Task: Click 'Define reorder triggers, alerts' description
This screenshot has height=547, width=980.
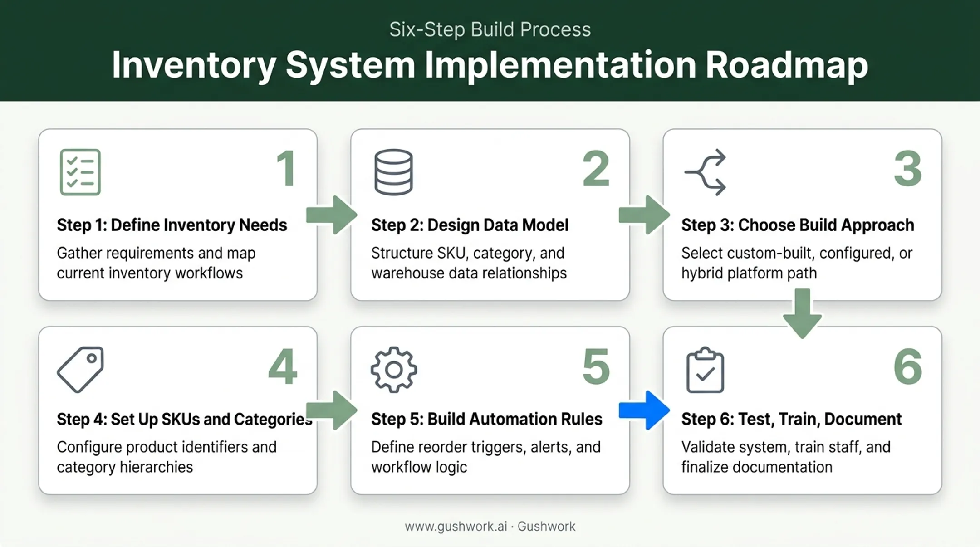Action: coord(486,457)
